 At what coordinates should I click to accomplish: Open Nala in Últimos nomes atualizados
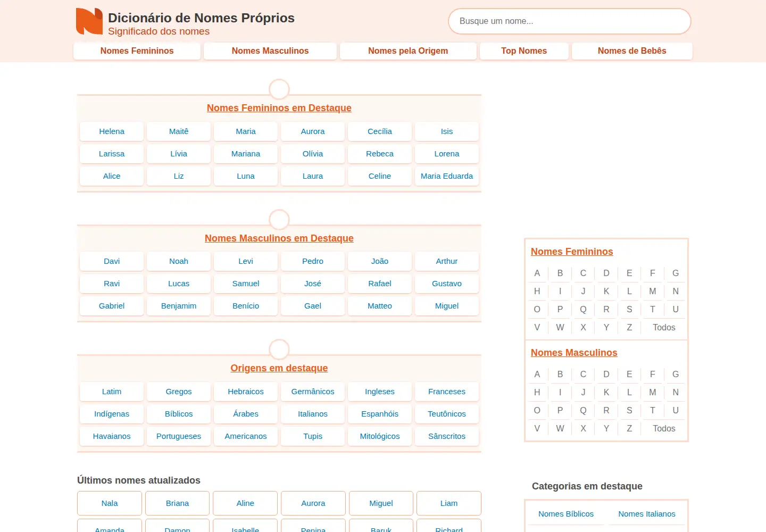[110, 503]
